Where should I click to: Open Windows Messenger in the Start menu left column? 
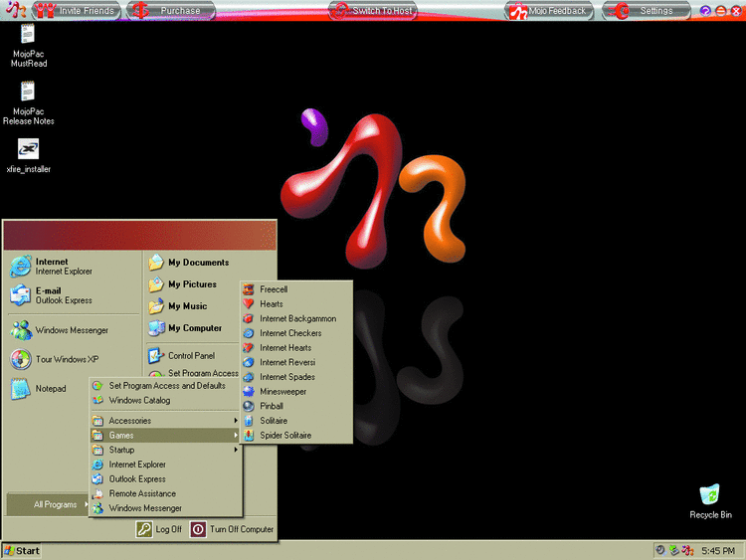(74, 330)
